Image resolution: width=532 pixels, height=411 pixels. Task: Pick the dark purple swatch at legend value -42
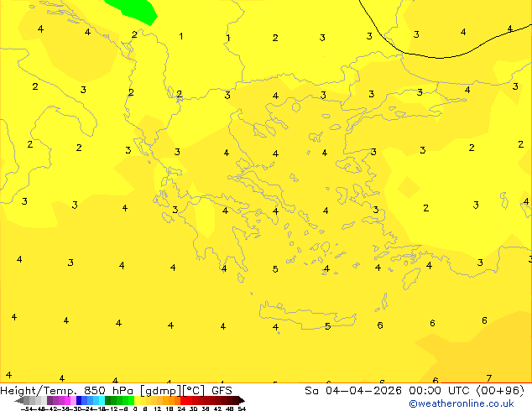pos(50,400)
